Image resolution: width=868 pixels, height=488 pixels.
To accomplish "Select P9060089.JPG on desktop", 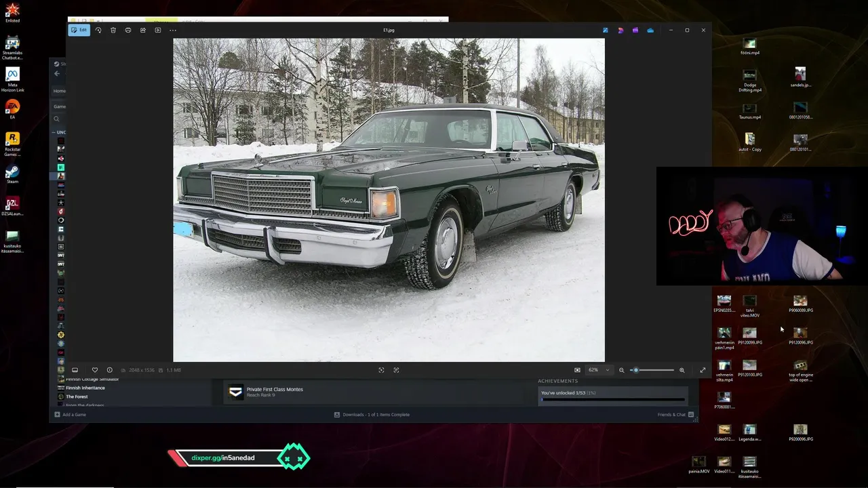I will point(801,304).
